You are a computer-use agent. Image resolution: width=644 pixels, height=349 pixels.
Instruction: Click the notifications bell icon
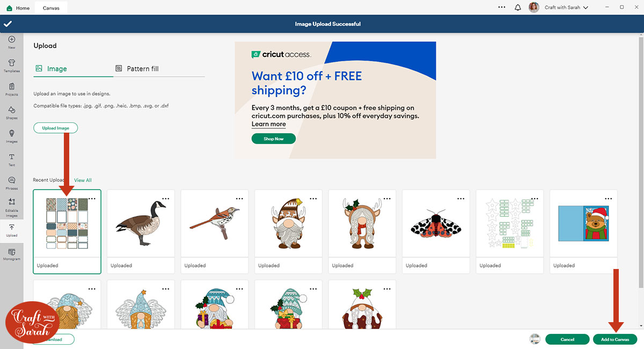click(x=518, y=8)
